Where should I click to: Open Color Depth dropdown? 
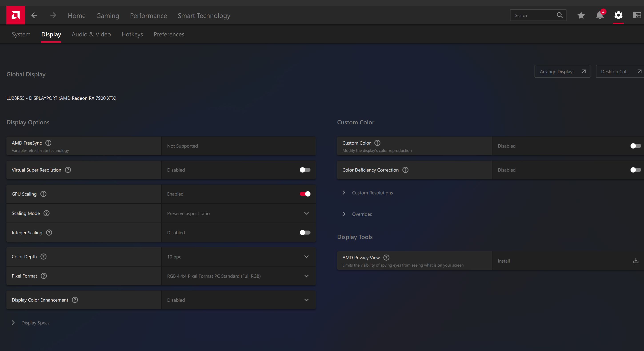238,257
